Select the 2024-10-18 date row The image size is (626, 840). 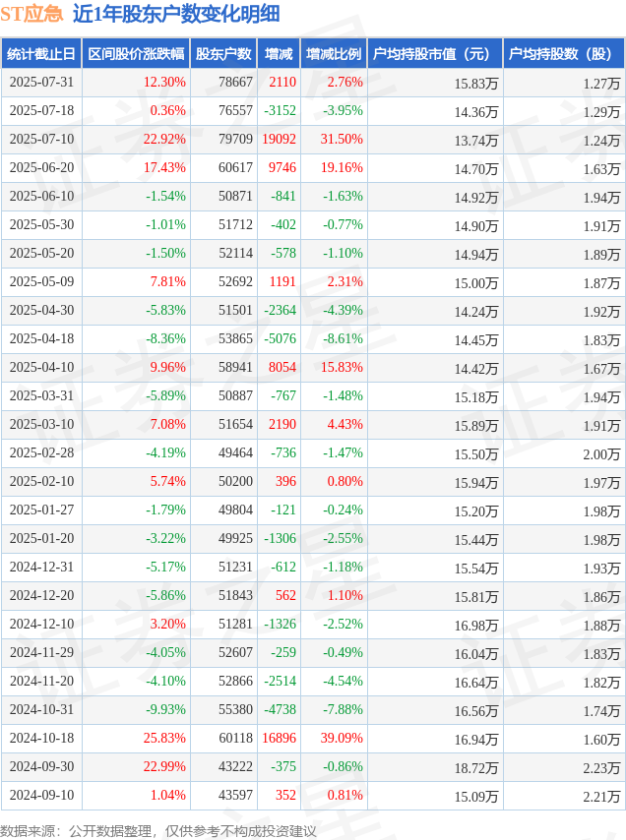tap(313, 739)
